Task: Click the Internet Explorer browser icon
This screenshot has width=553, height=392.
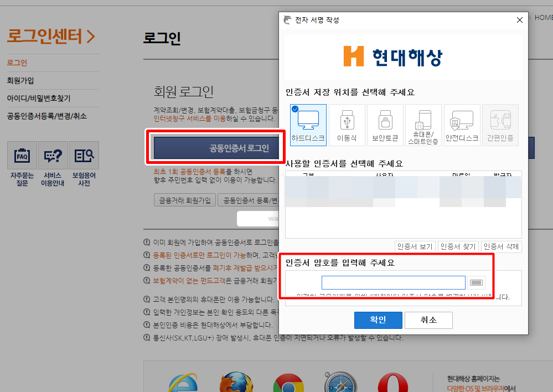Action: [x=183, y=383]
